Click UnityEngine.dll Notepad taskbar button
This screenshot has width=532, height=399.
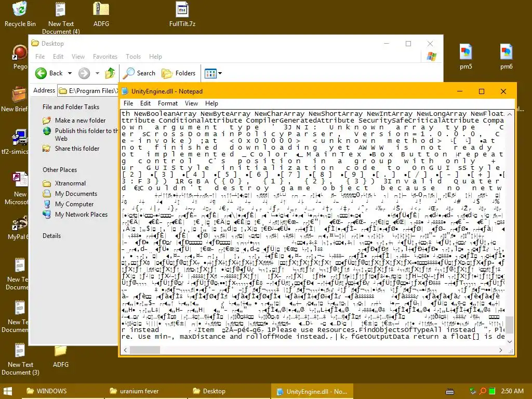click(x=312, y=391)
